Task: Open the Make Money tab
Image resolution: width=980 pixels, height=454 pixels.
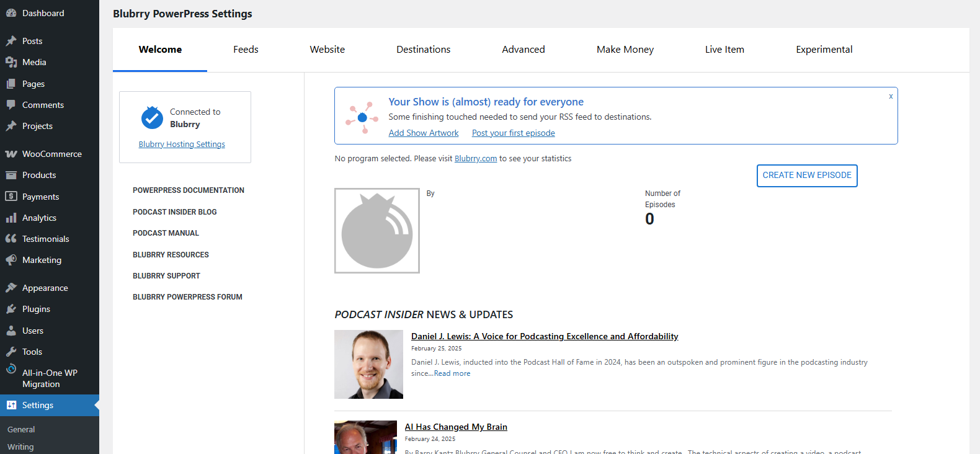Action: coord(625,50)
